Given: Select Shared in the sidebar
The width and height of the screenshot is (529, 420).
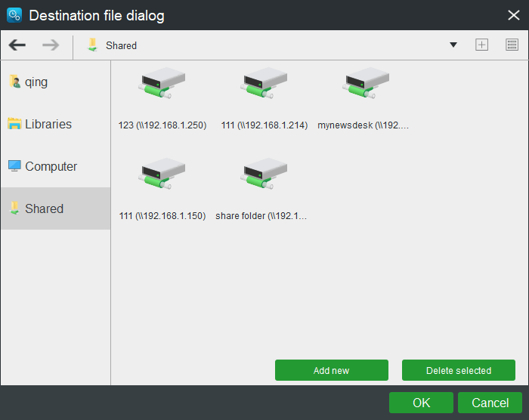Looking at the screenshot, I should click(56, 208).
